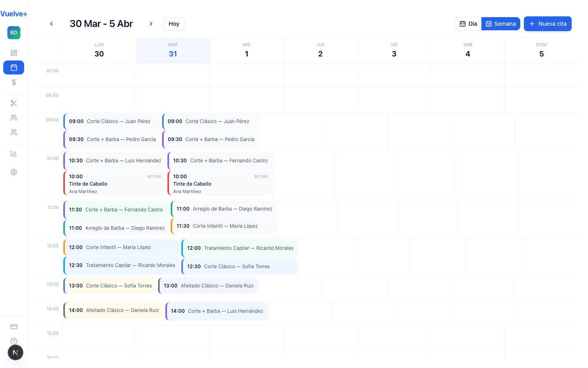Click the help question mark icon
This screenshot has width=588, height=368.
[x=14, y=341]
